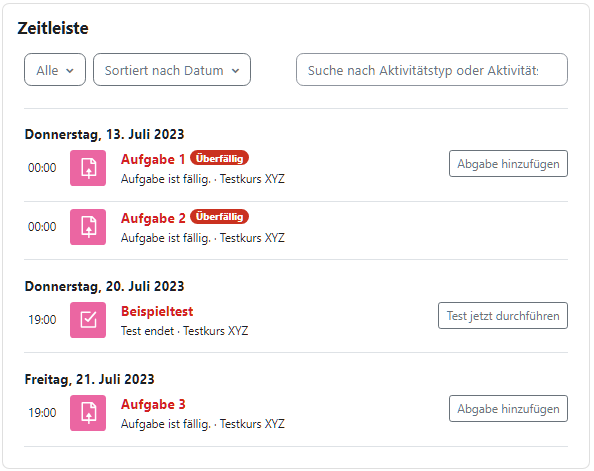Click Test jetzt durchführen button
Viewport: 594px width, 471px height.
pos(503,316)
